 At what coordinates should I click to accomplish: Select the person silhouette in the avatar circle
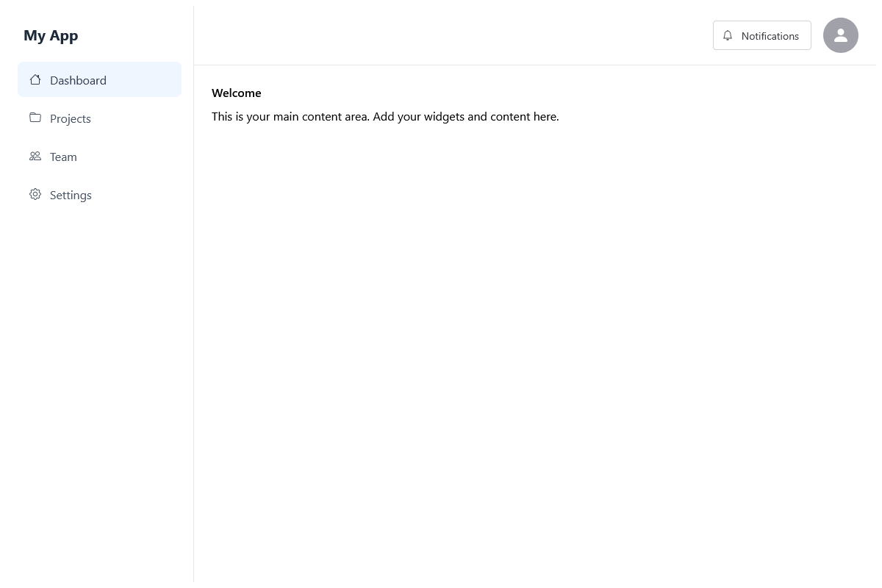(x=841, y=35)
